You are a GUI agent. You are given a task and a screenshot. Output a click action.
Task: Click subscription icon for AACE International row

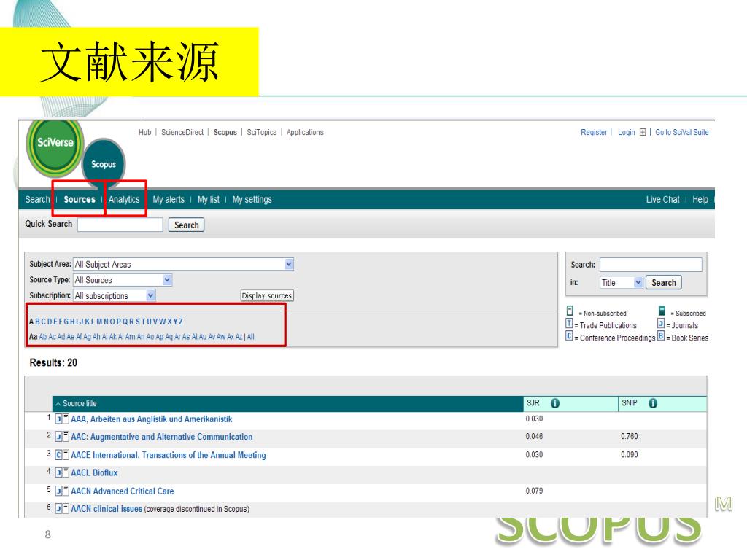[x=66, y=454]
